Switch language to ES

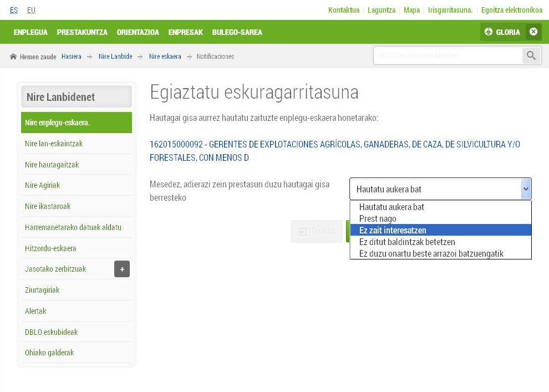coord(14,10)
